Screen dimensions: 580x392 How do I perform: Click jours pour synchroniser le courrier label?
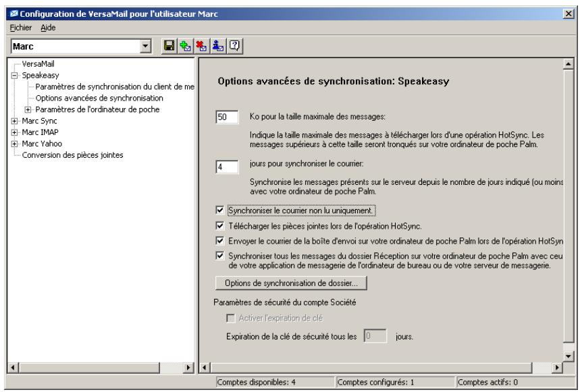coord(307,164)
